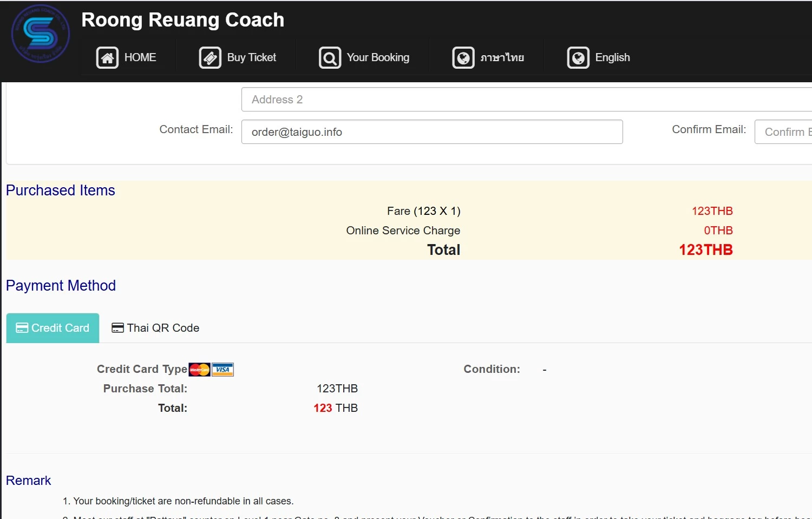Click the VISA card logo
This screenshot has height=519, width=812.
pos(222,370)
